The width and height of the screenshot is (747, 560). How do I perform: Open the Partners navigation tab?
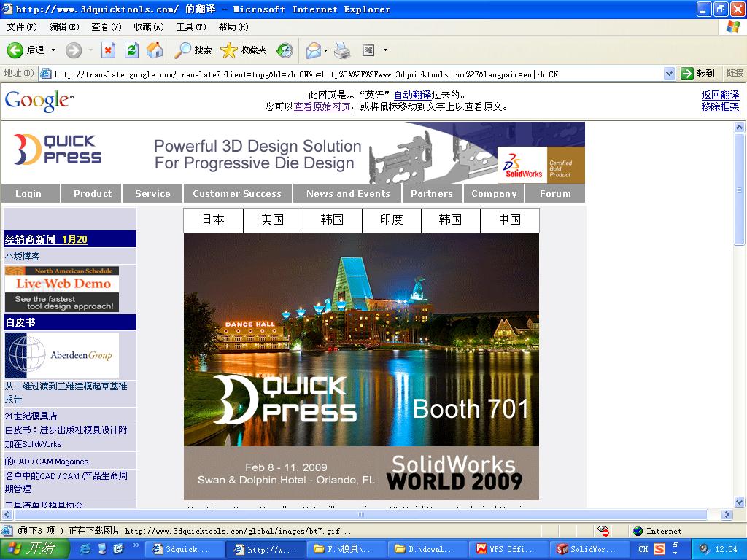tap(432, 193)
